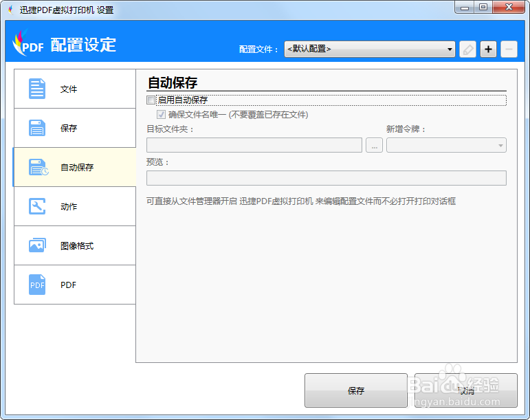Click the 文件 document icon in sidebar

[x=37, y=89]
